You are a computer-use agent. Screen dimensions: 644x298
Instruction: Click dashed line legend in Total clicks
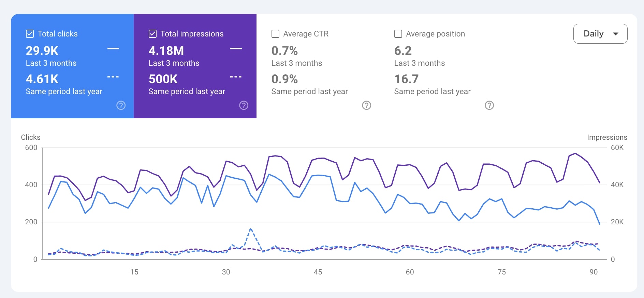coord(113,77)
